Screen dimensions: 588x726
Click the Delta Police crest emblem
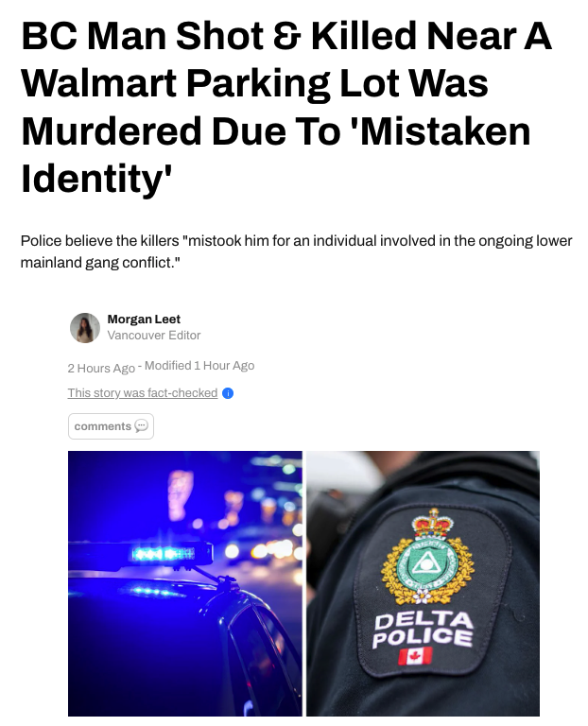[428, 556]
